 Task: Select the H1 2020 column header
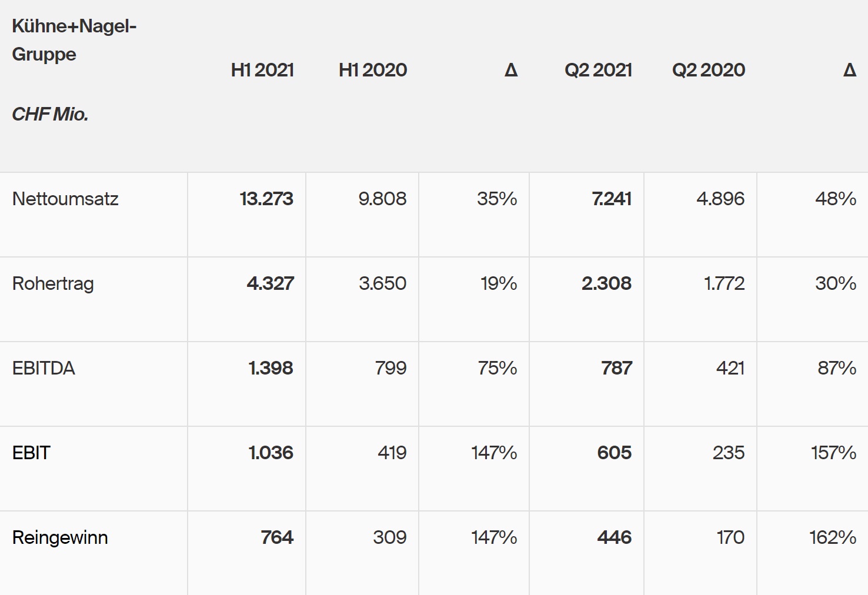[373, 70]
